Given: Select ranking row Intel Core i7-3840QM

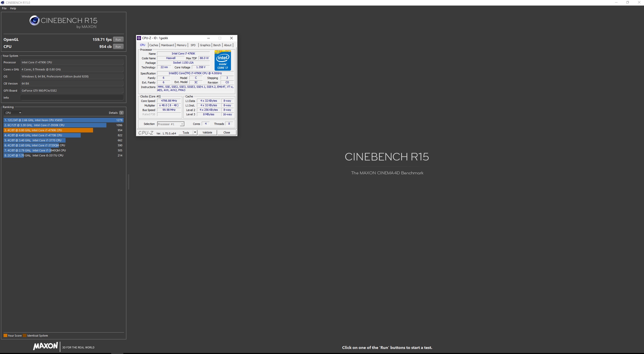Looking at the screenshot, I should click(63, 150).
